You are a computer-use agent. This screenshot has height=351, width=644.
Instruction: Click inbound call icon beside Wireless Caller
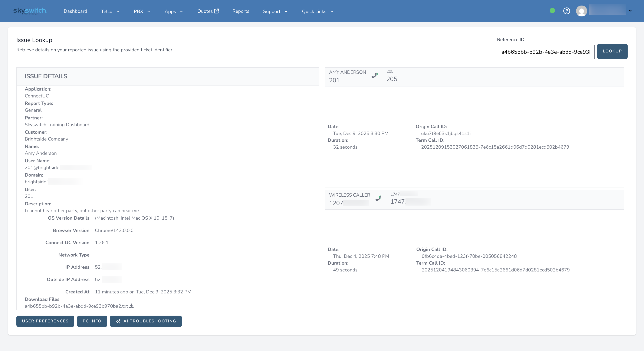click(379, 198)
